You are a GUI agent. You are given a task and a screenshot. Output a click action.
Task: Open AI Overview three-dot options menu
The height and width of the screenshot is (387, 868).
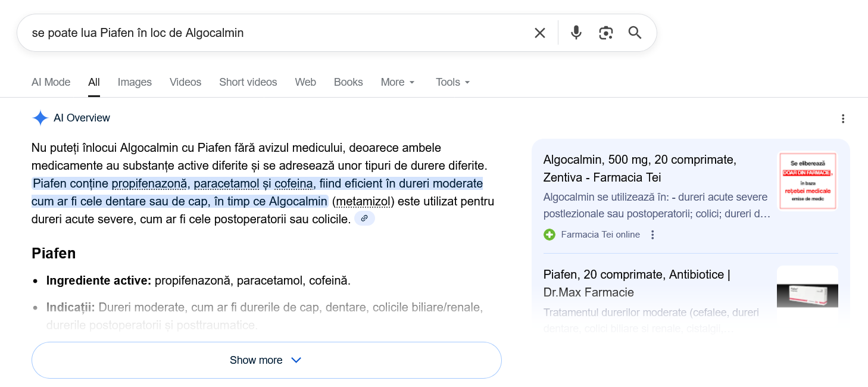point(842,118)
